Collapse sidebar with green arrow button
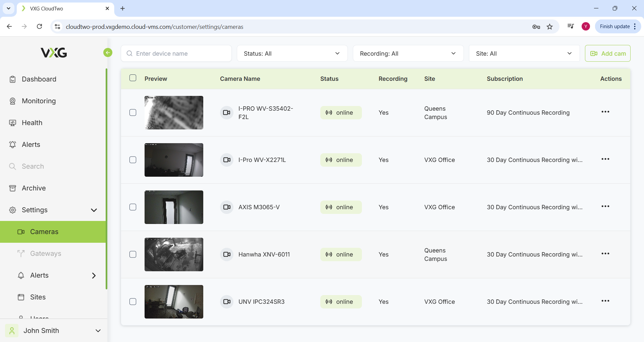The image size is (644, 342). pos(108,53)
